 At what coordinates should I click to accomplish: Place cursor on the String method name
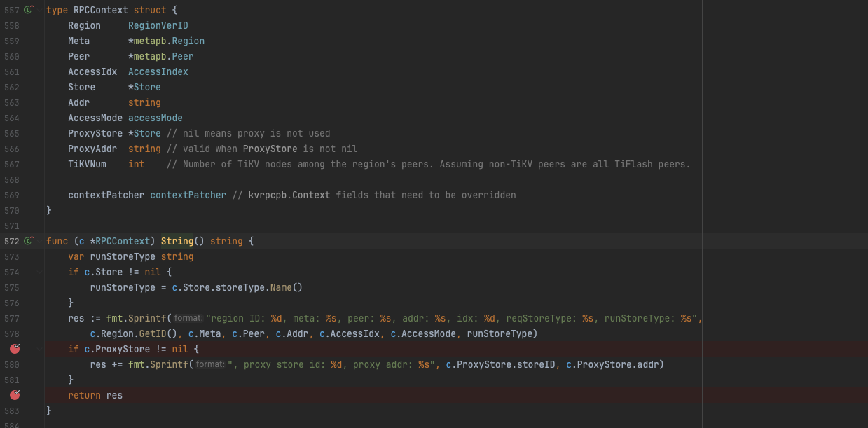(177, 241)
